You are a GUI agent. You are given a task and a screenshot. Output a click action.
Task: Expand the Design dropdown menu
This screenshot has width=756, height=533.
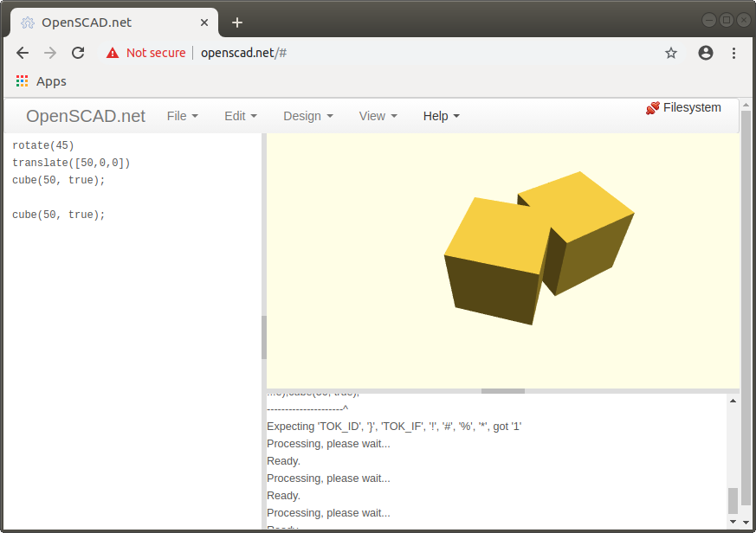coord(308,116)
